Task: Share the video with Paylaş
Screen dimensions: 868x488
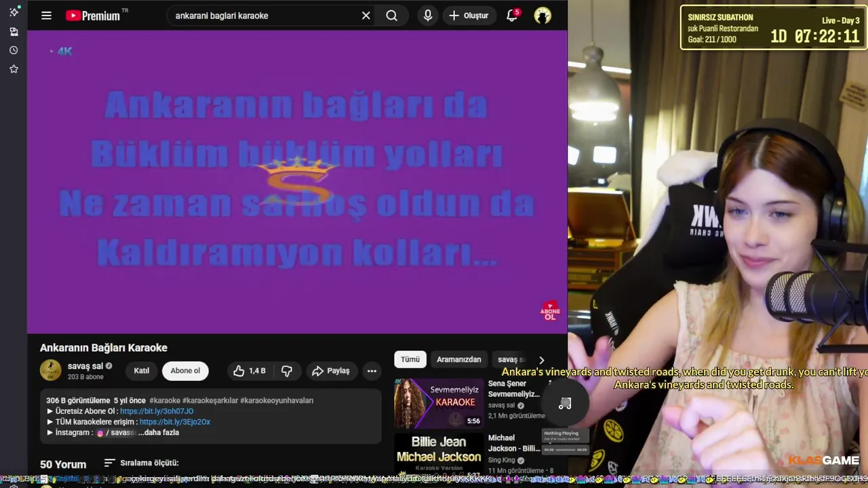Action: (331, 371)
